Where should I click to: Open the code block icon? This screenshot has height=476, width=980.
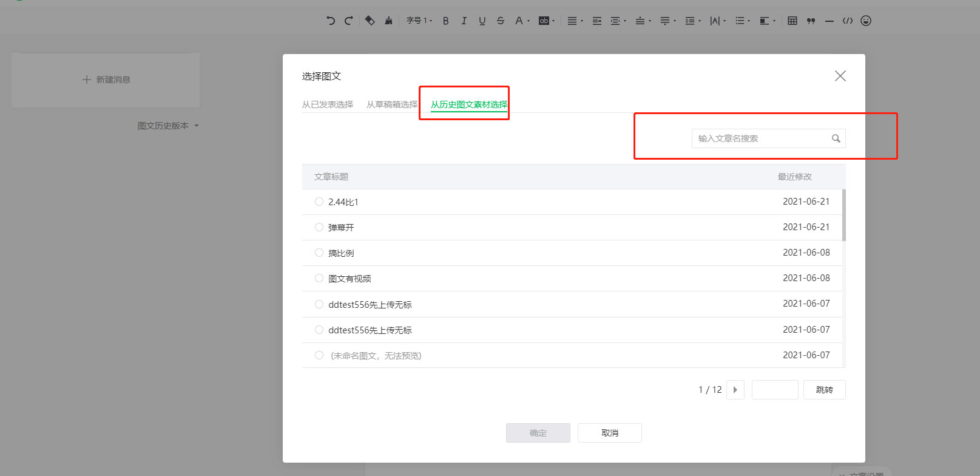[x=848, y=21]
